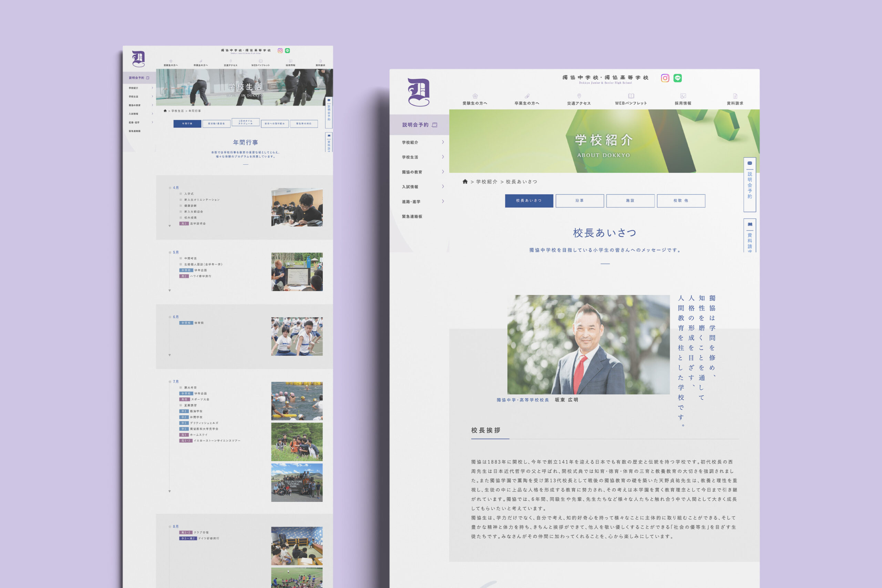This screenshot has height=588, width=882.
Task: Click 学校生活 in the 年間行事 breadcrumb
Action: point(178,111)
